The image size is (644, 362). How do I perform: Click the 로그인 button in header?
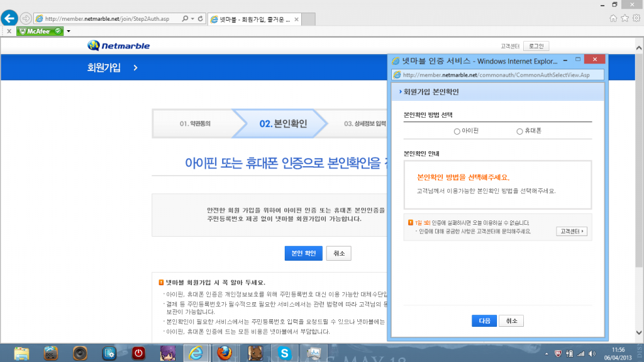coord(536,46)
